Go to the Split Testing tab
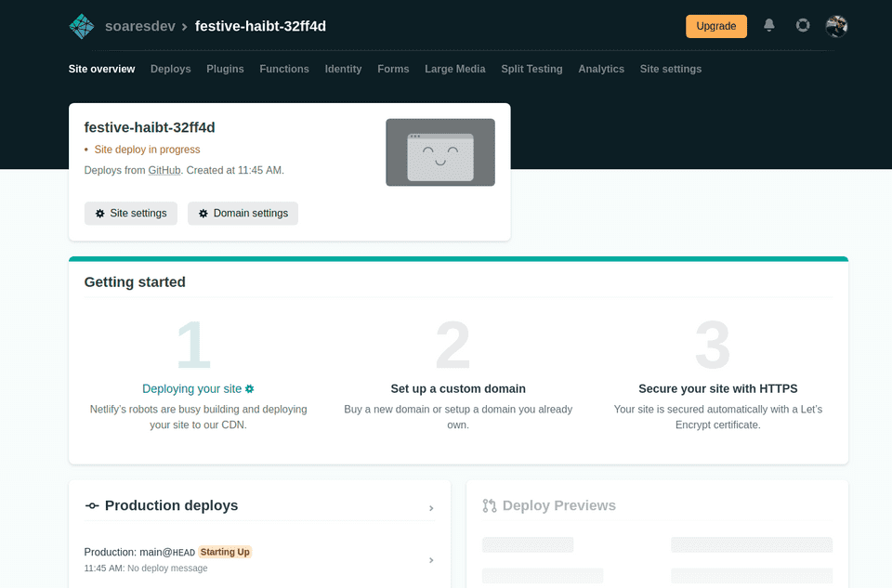The image size is (892, 588). click(531, 69)
